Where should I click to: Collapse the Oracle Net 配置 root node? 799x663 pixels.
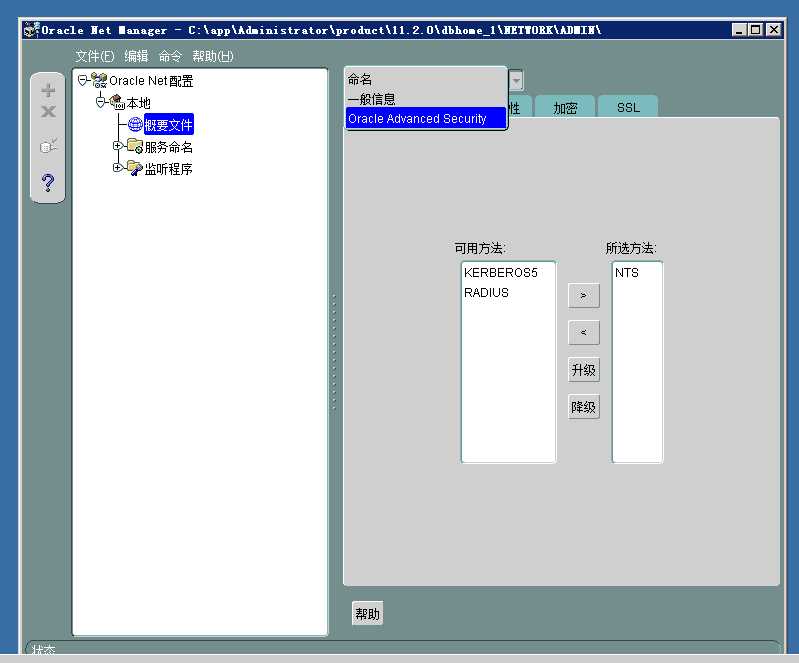click(x=82, y=80)
